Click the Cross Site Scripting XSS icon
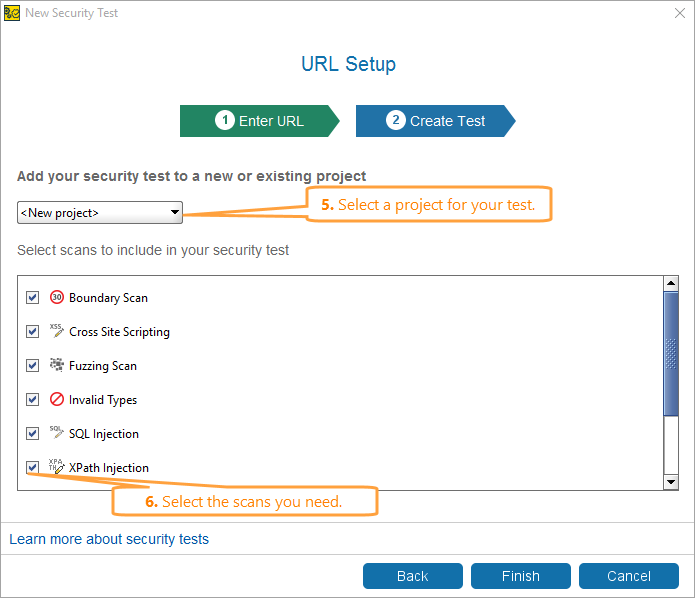Screen dimensions: 695x598 (57, 331)
